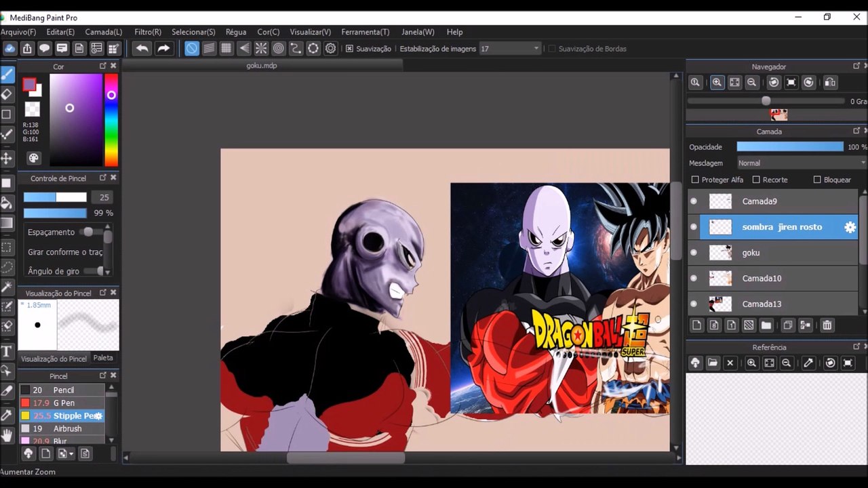Click the Redo arrow button
This screenshot has width=868, height=488.
[163, 48]
